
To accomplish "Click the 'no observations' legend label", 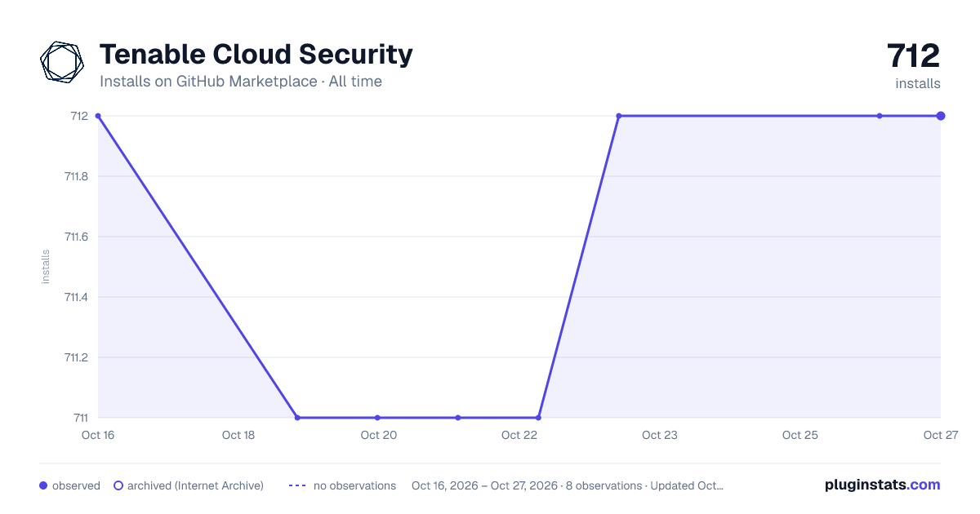I will point(354,485).
